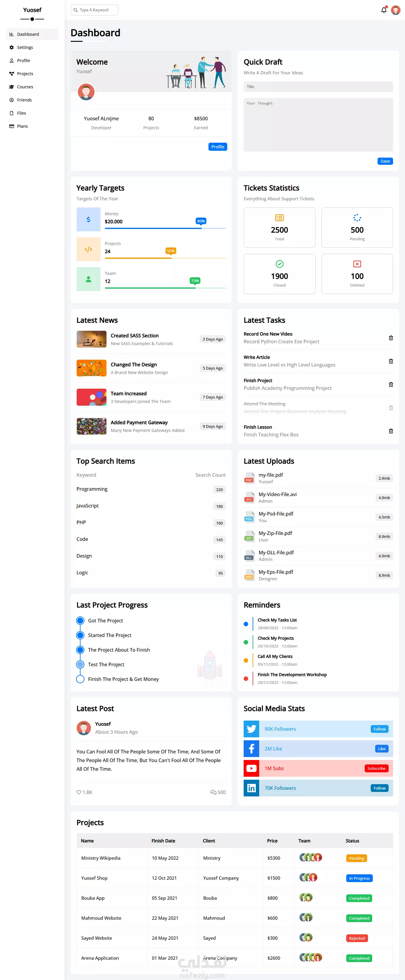Follow on LinkedIn 70K Followers row
This screenshot has width=405, height=980.
[379, 788]
